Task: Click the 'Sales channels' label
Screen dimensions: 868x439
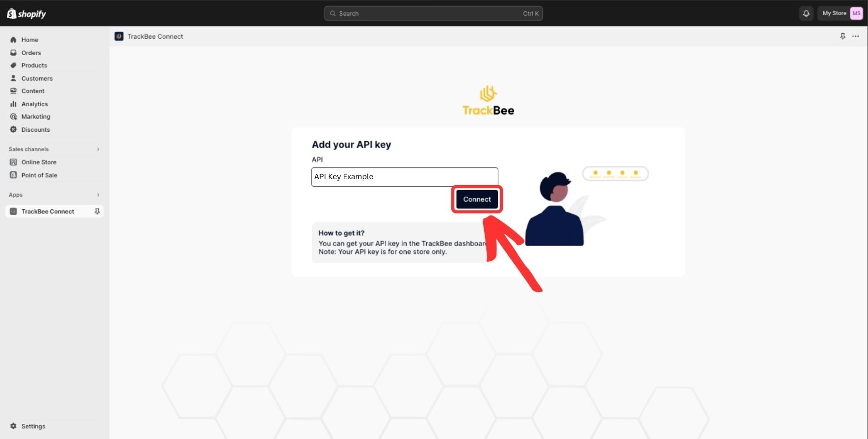Action: pyautogui.click(x=29, y=149)
